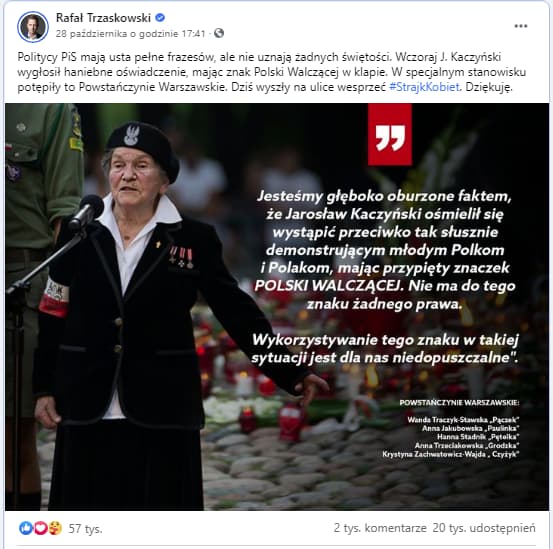Open the #StrajkKobiet hashtag link

click(424, 87)
